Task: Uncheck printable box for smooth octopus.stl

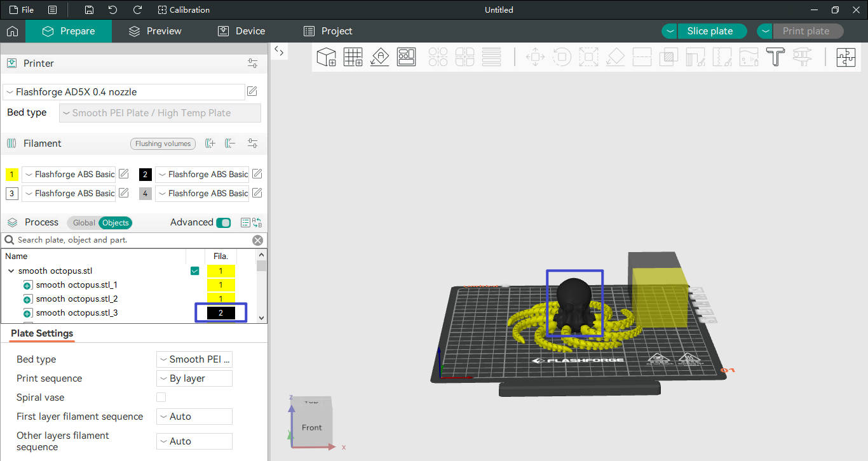Action: coord(194,271)
